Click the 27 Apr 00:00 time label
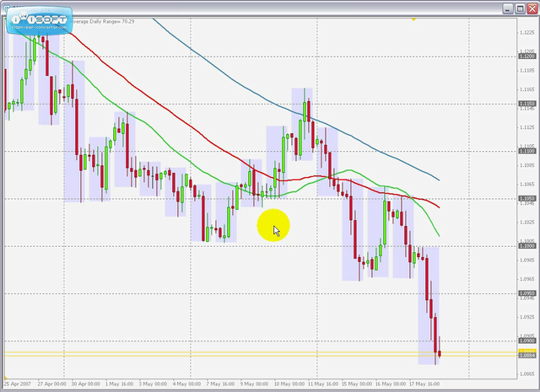The image size is (540, 392). click(51, 384)
